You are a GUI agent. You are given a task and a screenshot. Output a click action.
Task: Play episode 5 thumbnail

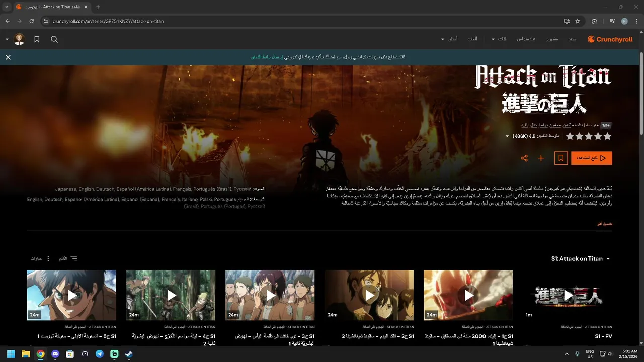coord(71,295)
